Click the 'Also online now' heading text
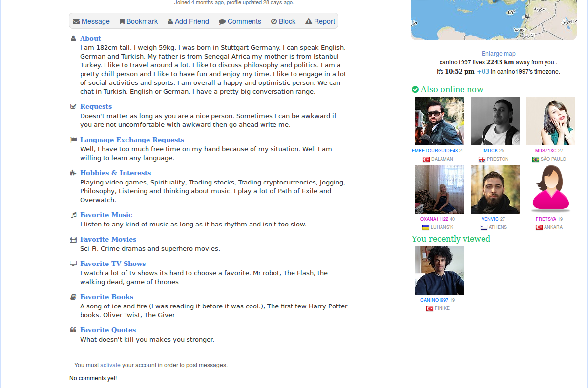The image size is (588, 388). tap(452, 89)
